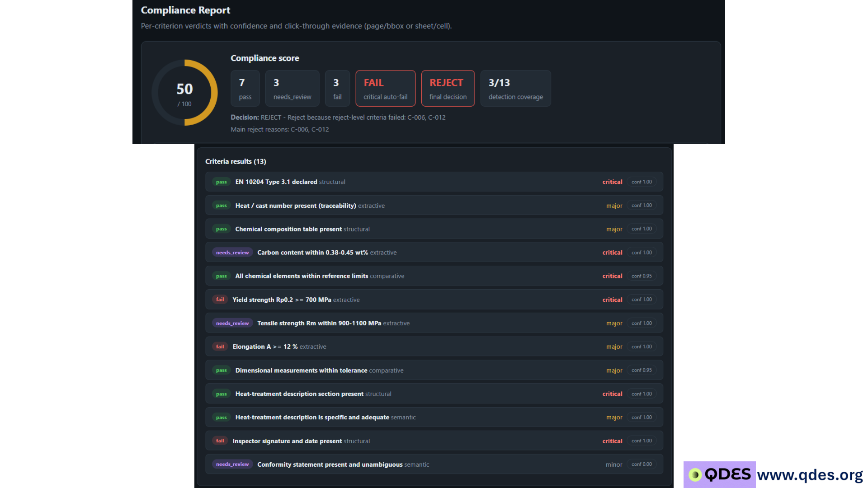Click fail badge on Yield strength row
Viewport: 868px width, 488px height.
220,300
